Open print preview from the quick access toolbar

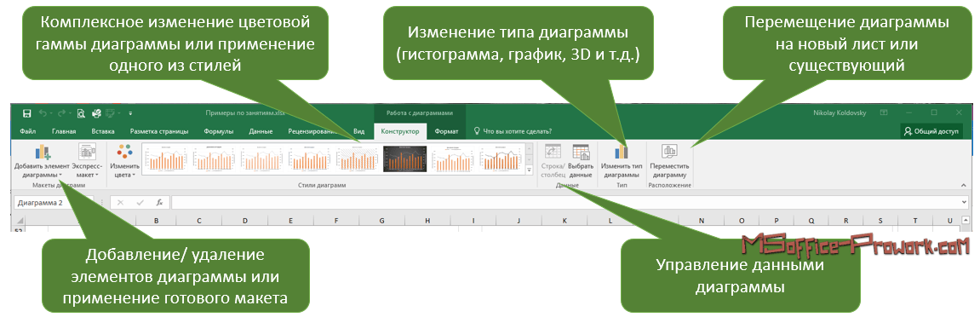[x=81, y=113]
